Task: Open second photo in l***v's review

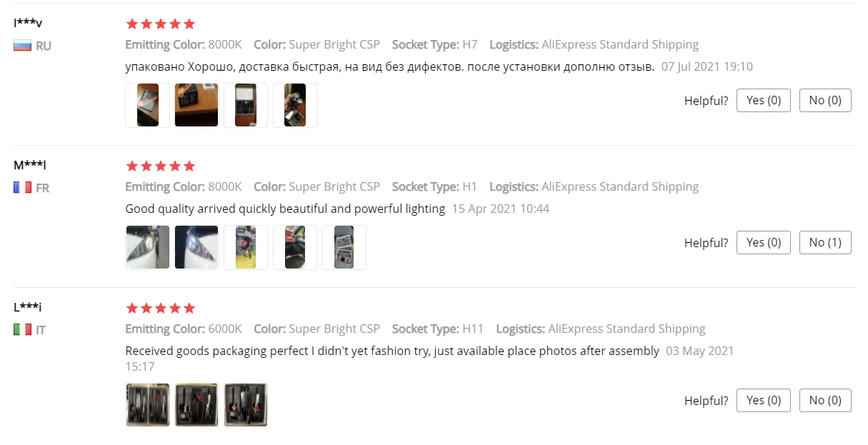Action: [196, 105]
